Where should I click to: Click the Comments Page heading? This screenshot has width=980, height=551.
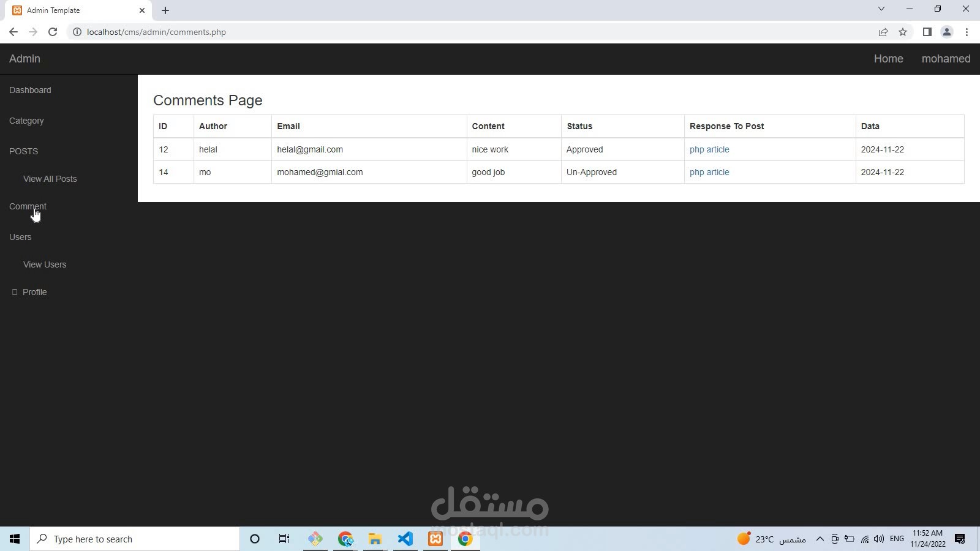click(208, 100)
